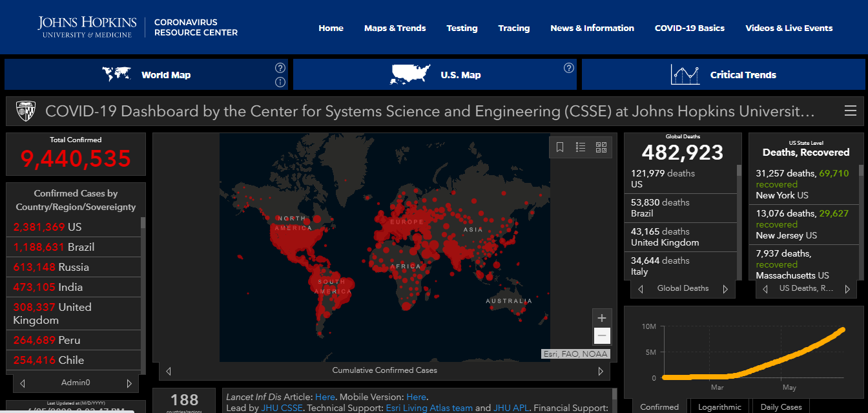This screenshot has width=868, height=413.
Task: Click left arrow beside US Deaths, R...
Action: (x=765, y=289)
